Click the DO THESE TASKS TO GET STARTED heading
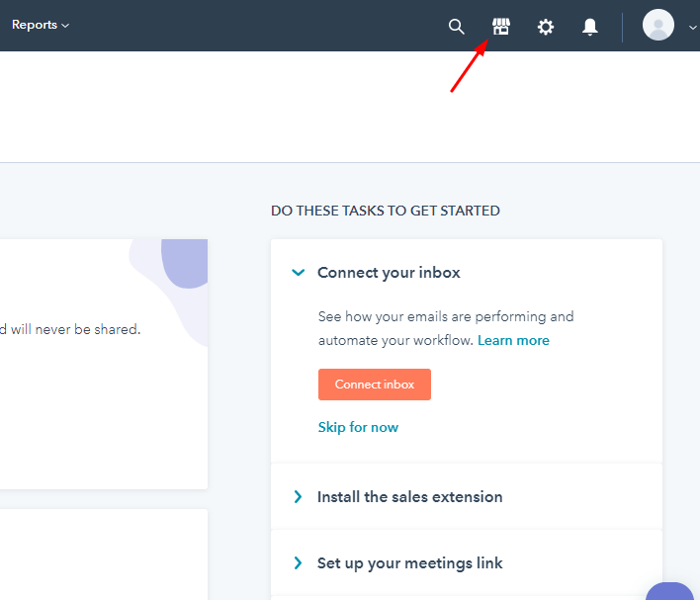700x600 pixels. (x=386, y=211)
